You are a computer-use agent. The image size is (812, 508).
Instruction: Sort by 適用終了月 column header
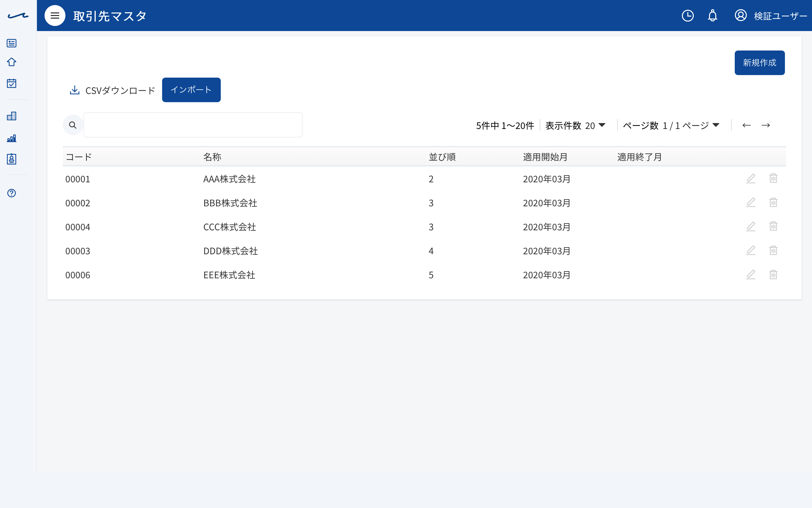pyautogui.click(x=639, y=157)
